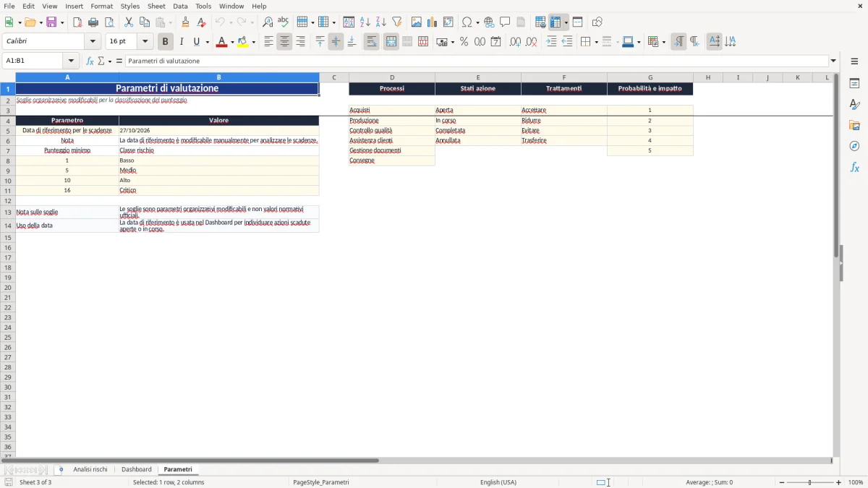Click the Function Wizard fx icon
868x488 pixels.
click(90, 61)
